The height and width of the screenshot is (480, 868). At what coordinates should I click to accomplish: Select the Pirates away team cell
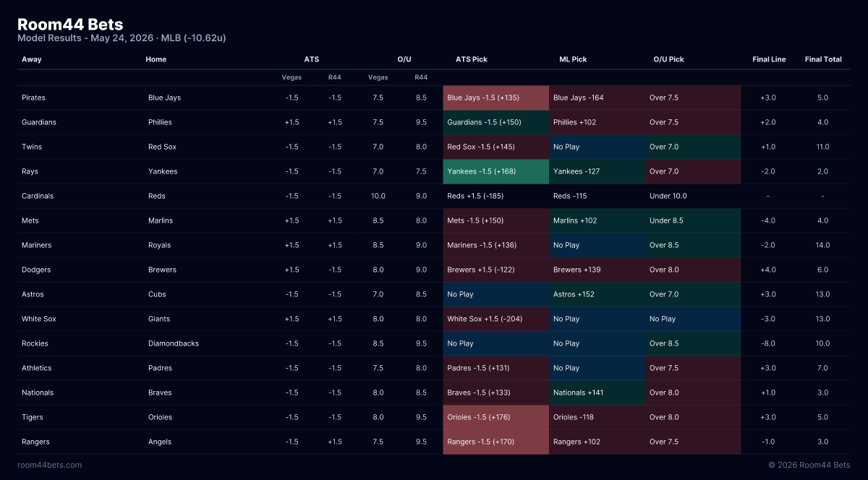coord(33,98)
